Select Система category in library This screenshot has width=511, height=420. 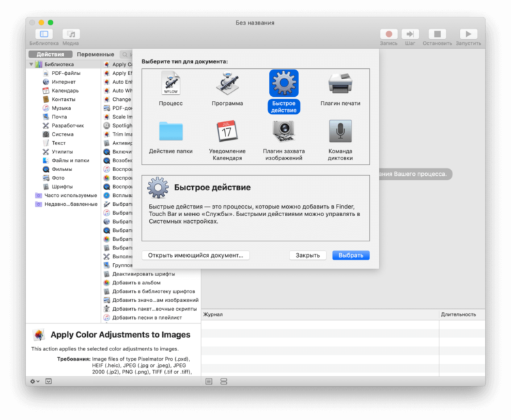(63, 134)
